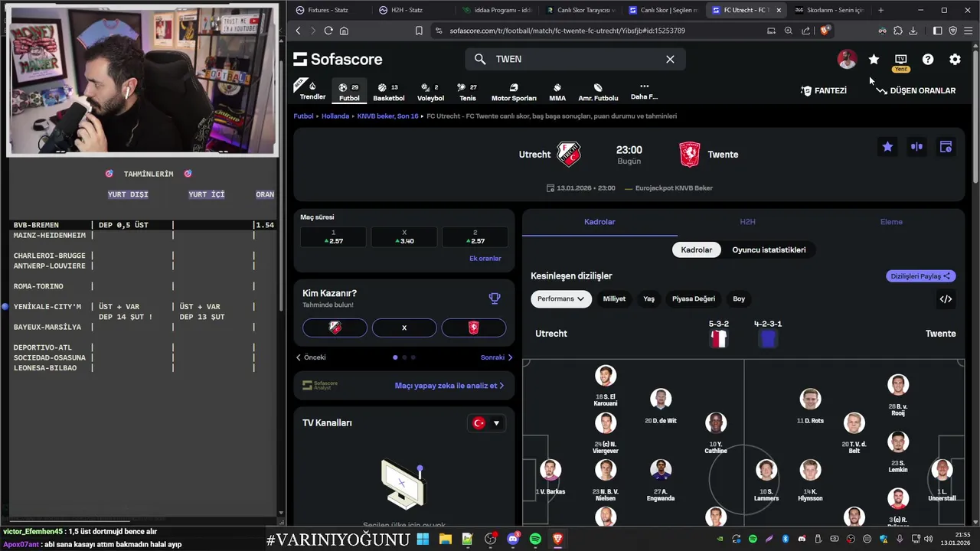The height and width of the screenshot is (551, 980).
Task: Select the Piyasa Değeri filter chip
Action: tap(694, 299)
